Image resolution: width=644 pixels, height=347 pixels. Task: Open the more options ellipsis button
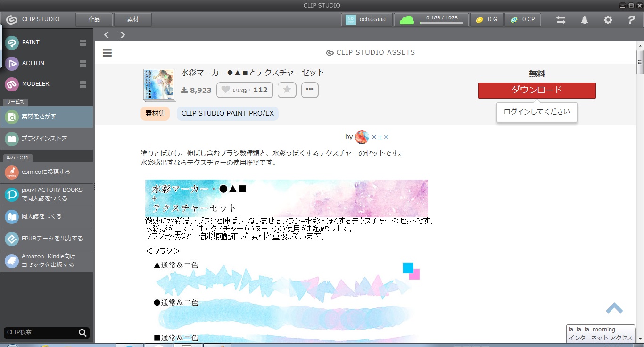(310, 90)
